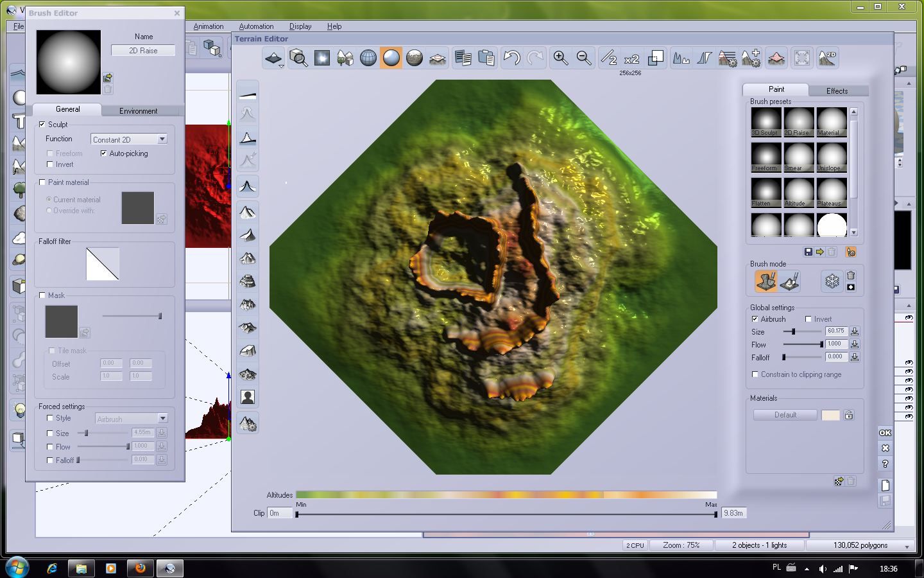Click the Default materials button
The width and height of the screenshot is (924, 578).
pyautogui.click(x=785, y=415)
